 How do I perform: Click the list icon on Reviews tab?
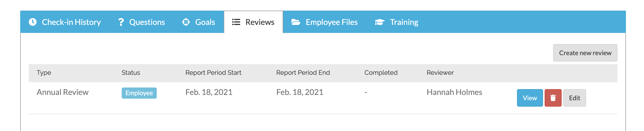coord(236,22)
